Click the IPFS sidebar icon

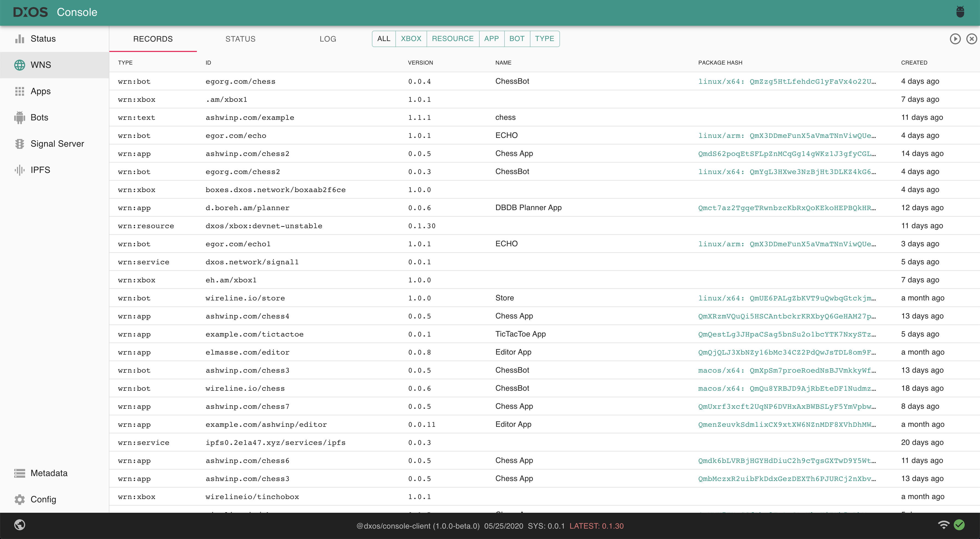(x=20, y=170)
